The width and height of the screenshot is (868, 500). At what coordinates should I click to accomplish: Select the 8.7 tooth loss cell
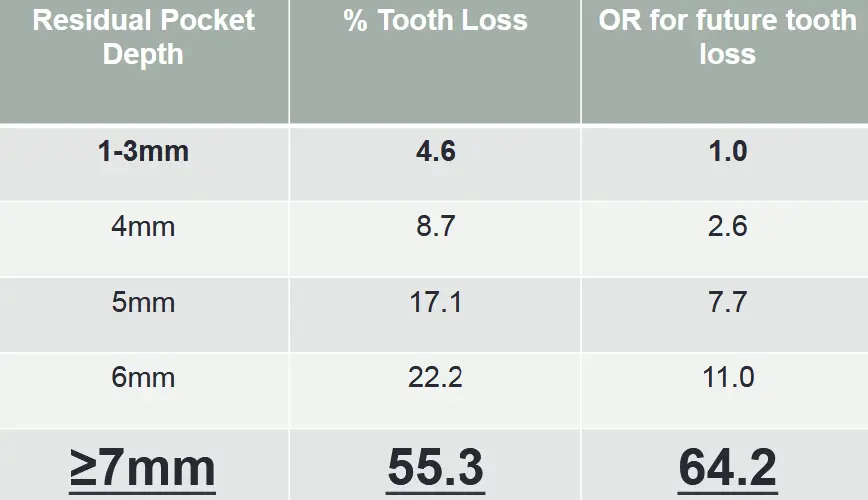coord(436,226)
